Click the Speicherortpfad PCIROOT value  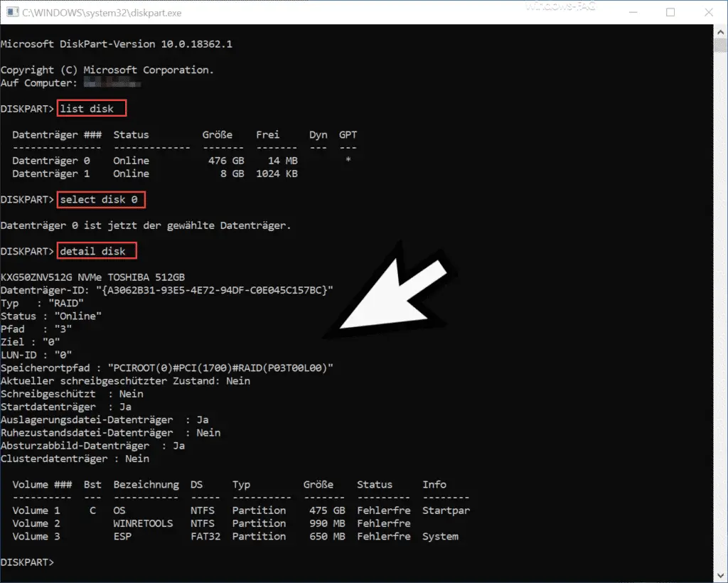pyautogui.click(x=220, y=368)
